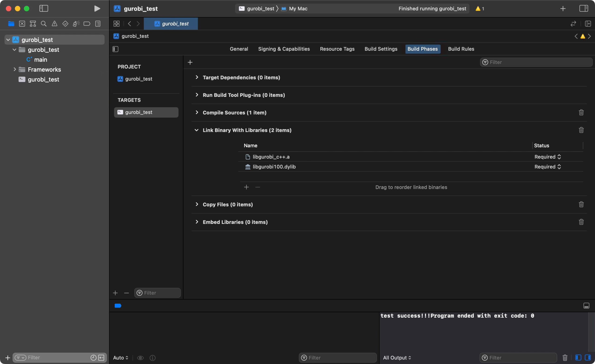595x364 pixels.
Task: Toggle breakpoints activation in debug bar
Action: 118,306
